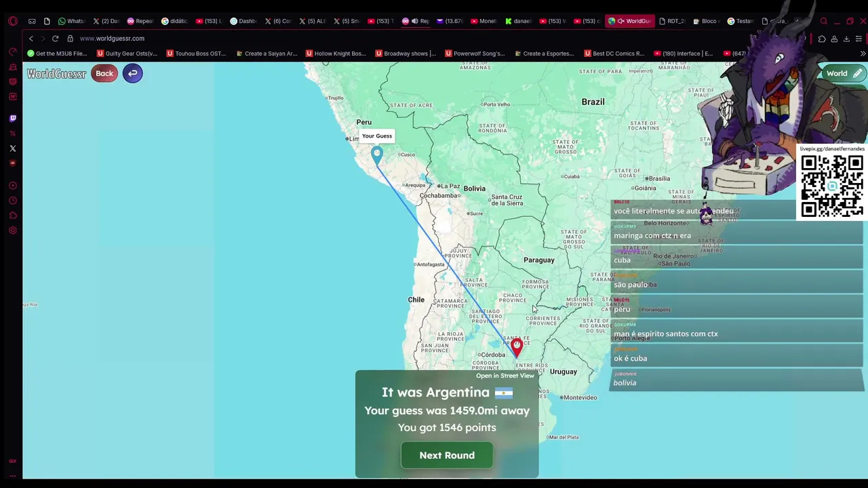Image resolution: width=868 pixels, height=488 pixels.
Task: Click the padlock site info icon
Action: 70,39
